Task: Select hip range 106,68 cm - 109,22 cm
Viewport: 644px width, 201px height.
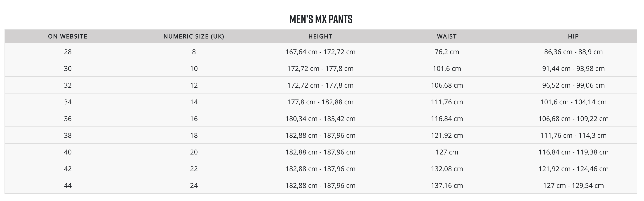Action: [573, 119]
